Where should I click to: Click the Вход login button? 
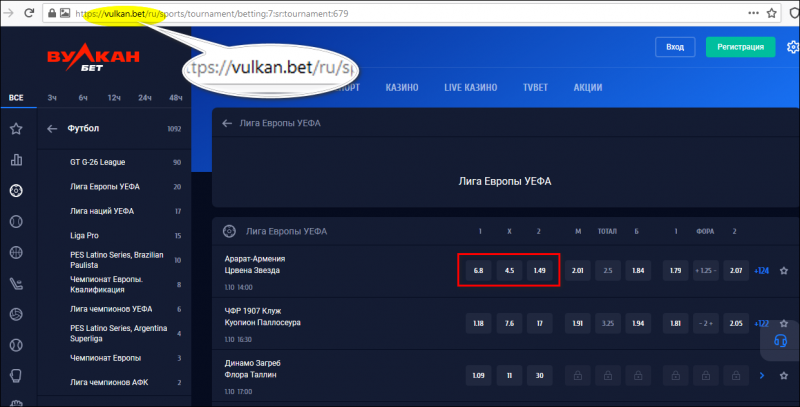(675, 47)
